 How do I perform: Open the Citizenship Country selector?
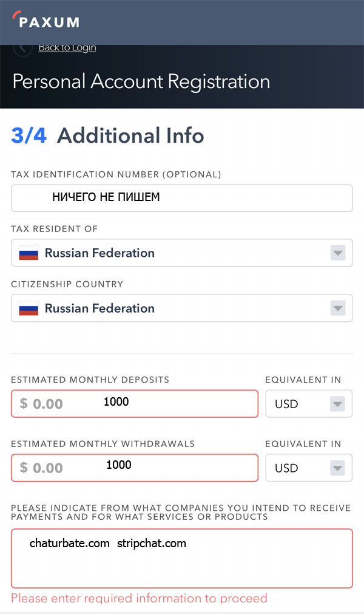[182, 308]
